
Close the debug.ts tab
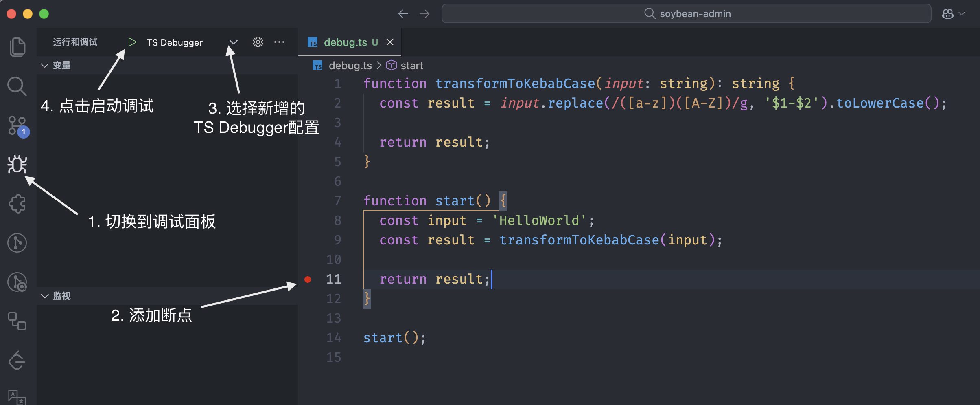tap(390, 42)
